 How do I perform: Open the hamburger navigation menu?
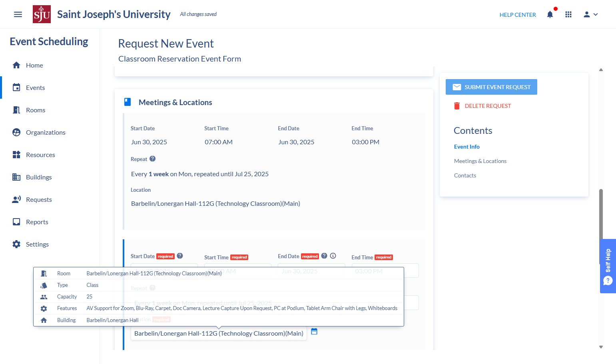tap(18, 14)
